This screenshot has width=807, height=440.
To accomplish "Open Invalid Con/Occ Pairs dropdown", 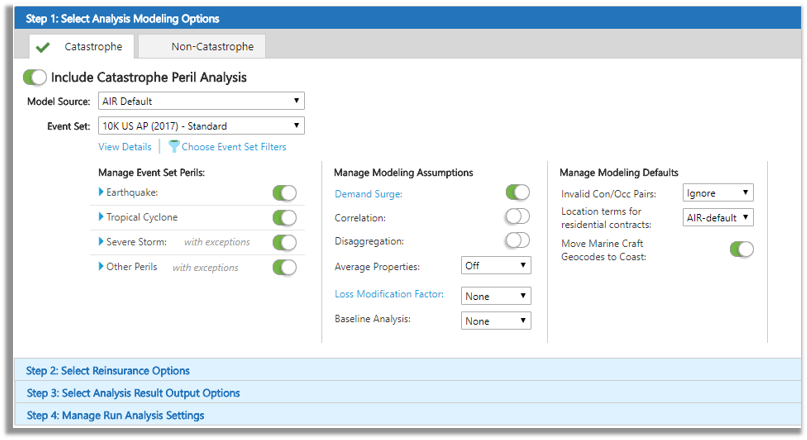I will (718, 192).
